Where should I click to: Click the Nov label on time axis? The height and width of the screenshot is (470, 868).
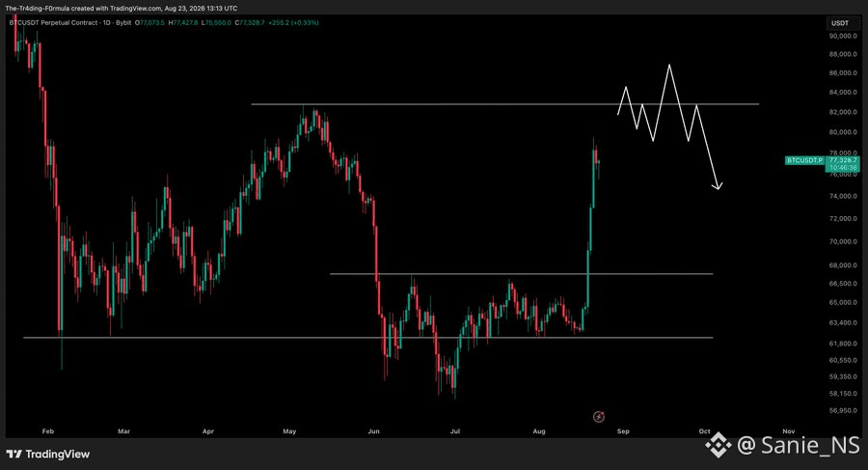point(789,431)
